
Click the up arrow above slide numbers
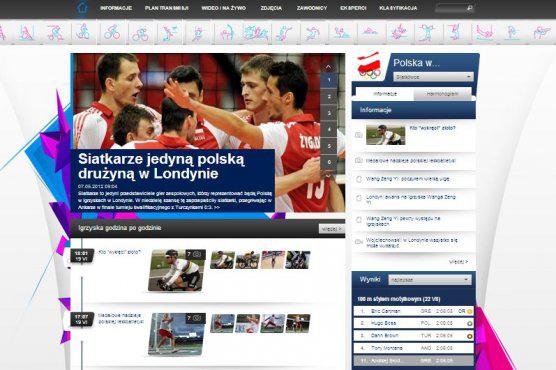(328, 67)
